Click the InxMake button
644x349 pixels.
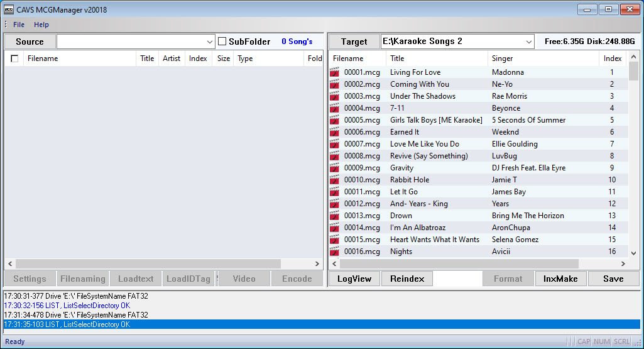pyautogui.click(x=560, y=279)
